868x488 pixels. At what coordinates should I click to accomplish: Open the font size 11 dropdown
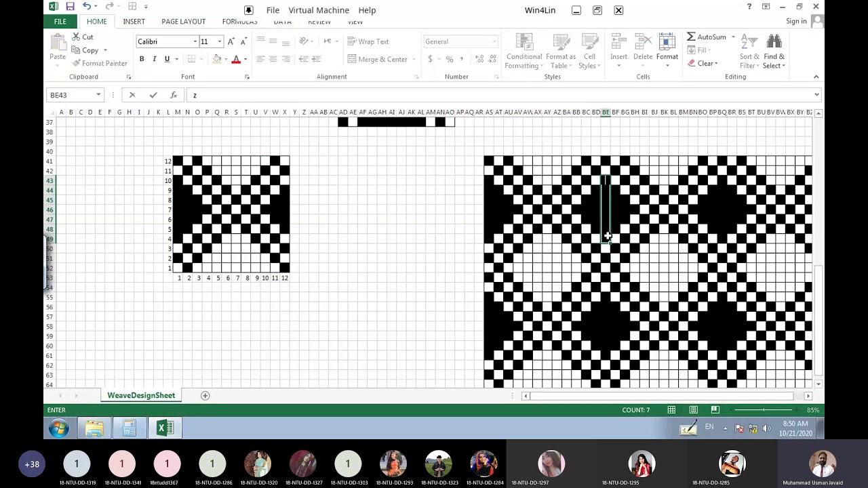220,42
